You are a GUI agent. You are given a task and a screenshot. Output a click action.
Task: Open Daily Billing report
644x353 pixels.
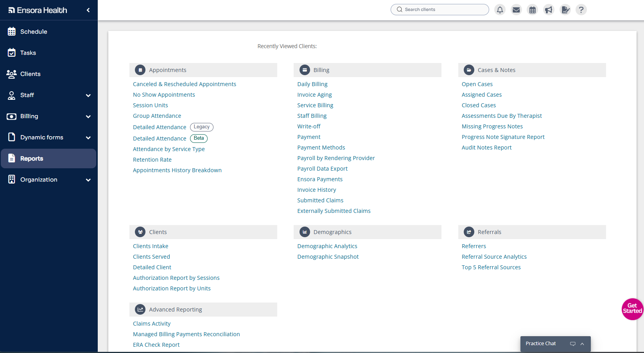pyautogui.click(x=312, y=84)
